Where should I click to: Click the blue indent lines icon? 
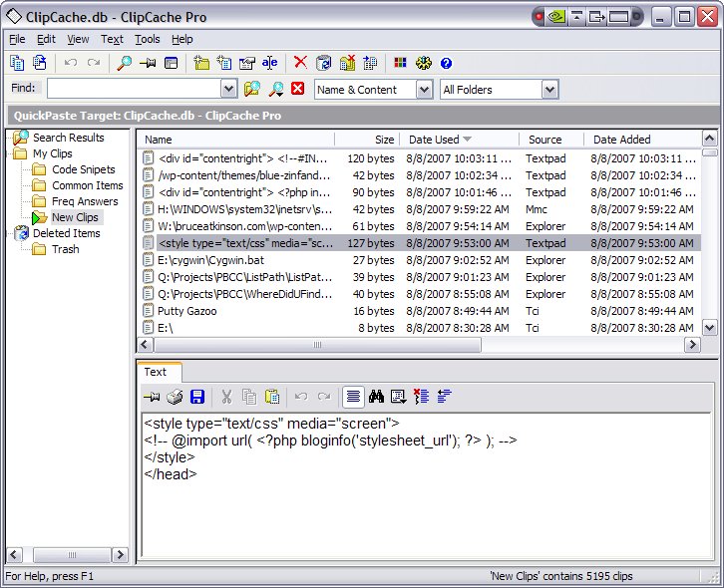tap(444, 397)
